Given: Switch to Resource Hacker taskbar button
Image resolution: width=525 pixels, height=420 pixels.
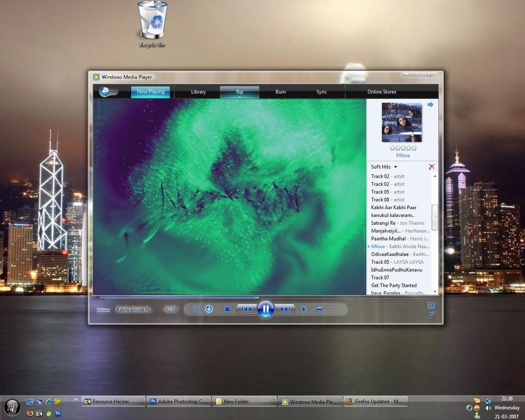Looking at the screenshot, I should click(x=113, y=401).
